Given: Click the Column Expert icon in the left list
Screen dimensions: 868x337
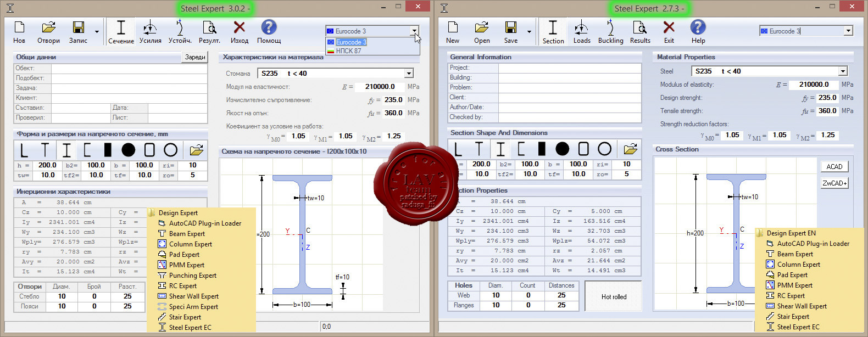Looking at the screenshot, I should tap(162, 244).
